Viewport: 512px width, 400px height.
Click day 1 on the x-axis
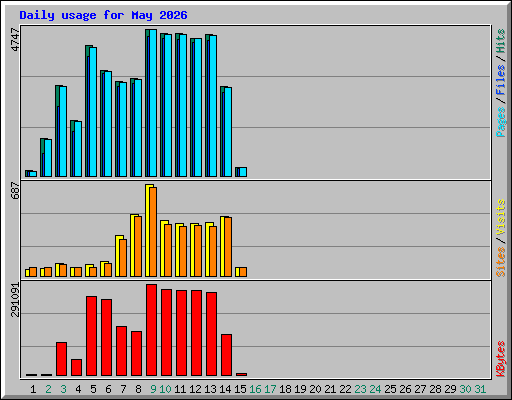click(33, 389)
